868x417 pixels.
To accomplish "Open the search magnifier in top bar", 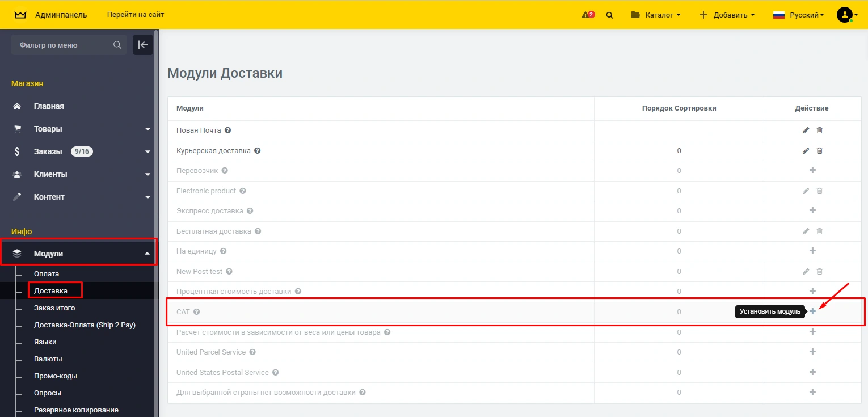I will (609, 15).
